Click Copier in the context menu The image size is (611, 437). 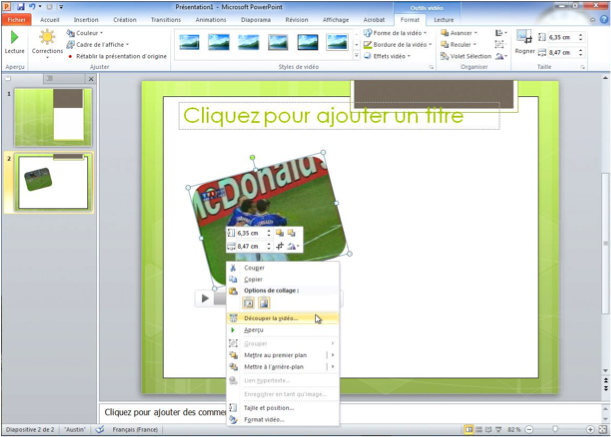(283, 280)
